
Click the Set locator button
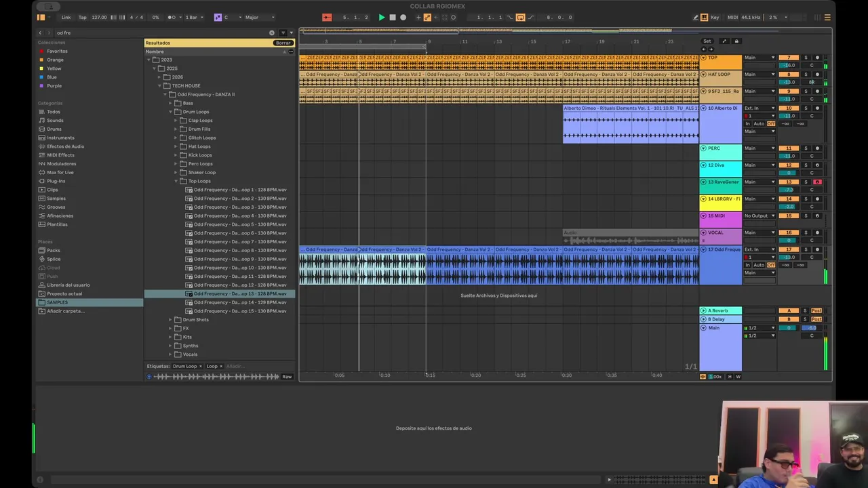point(707,41)
